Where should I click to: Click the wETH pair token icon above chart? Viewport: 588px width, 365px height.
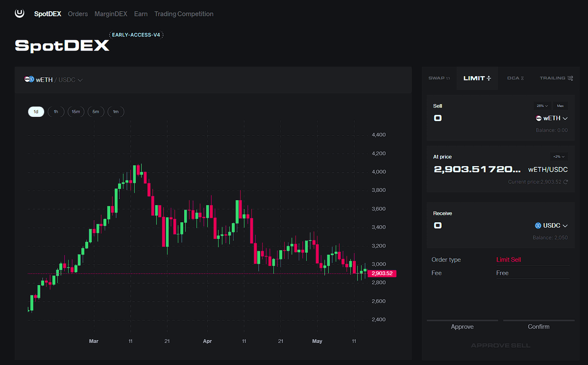[x=29, y=79]
